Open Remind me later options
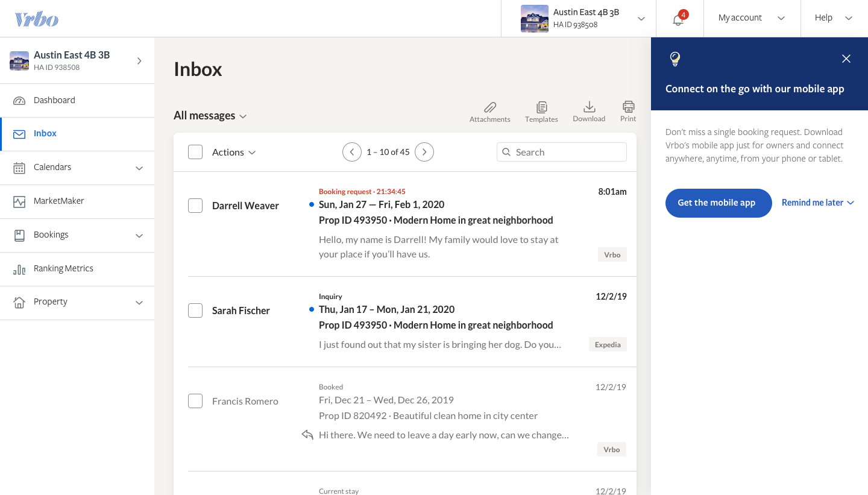 (818, 203)
